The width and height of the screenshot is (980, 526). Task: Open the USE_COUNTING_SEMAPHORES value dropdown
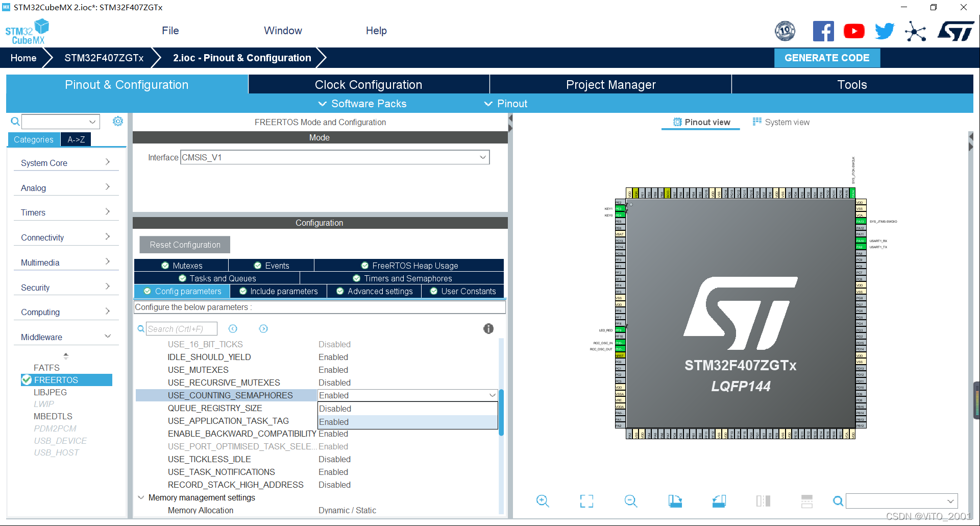tap(407, 395)
